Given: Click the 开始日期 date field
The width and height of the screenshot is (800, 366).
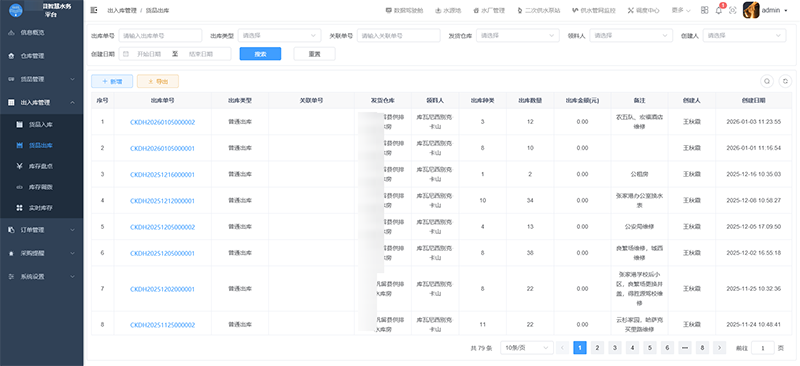Looking at the screenshot, I should click(x=148, y=54).
